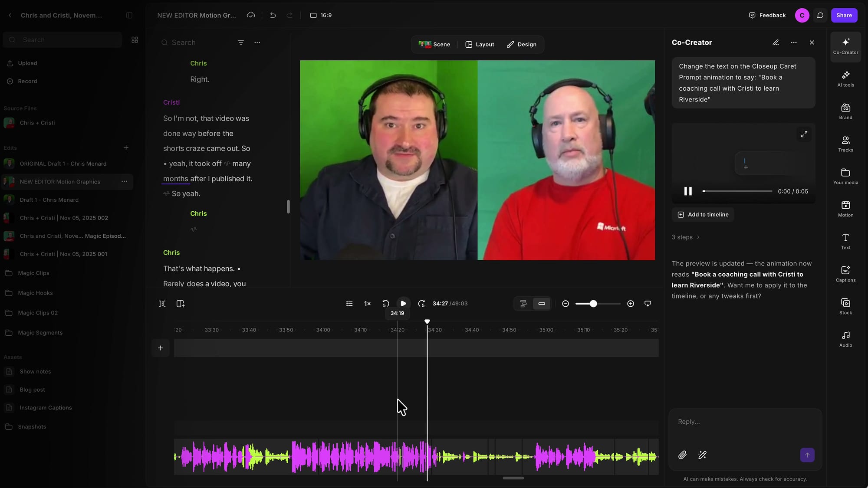Seek the Co-Creator preview progress bar
The width and height of the screenshot is (868, 488).
pyautogui.click(x=737, y=191)
